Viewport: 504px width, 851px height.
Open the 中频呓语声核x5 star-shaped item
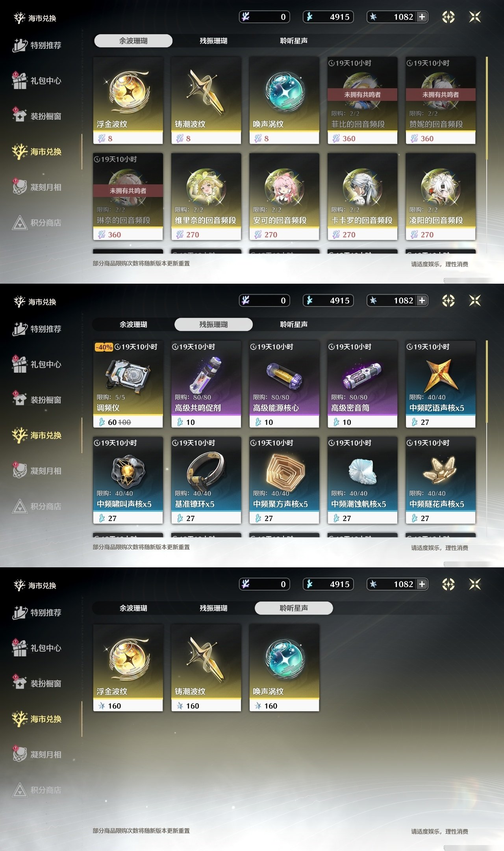[x=441, y=384]
